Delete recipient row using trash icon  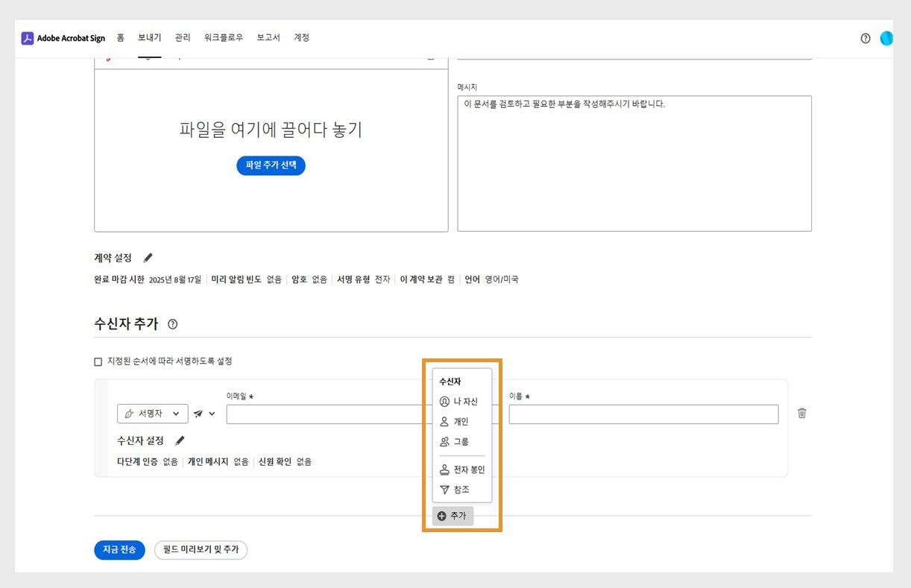click(803, 414)
